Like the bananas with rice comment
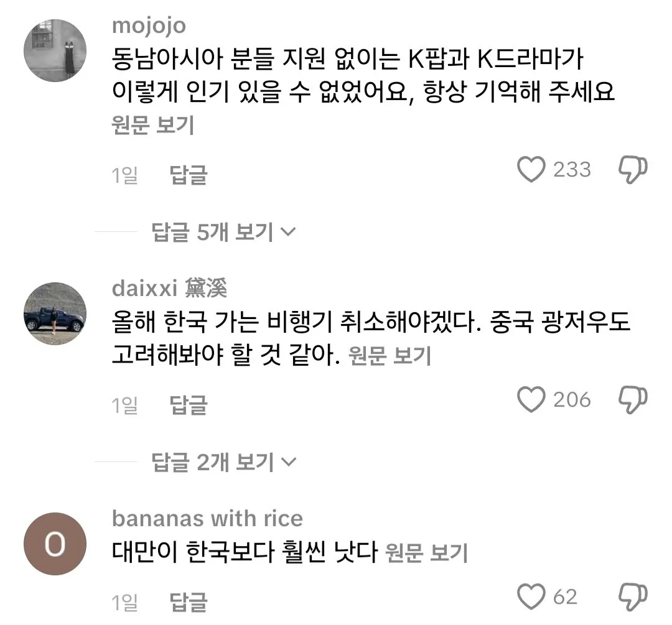This screenshot has height=625, width=672. [531, 598]
